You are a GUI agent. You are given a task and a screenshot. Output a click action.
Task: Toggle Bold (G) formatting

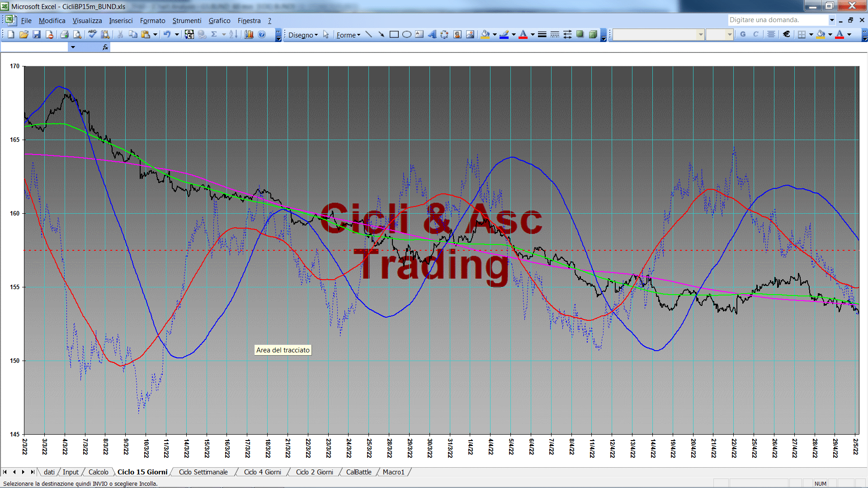[x=743, y=34]
